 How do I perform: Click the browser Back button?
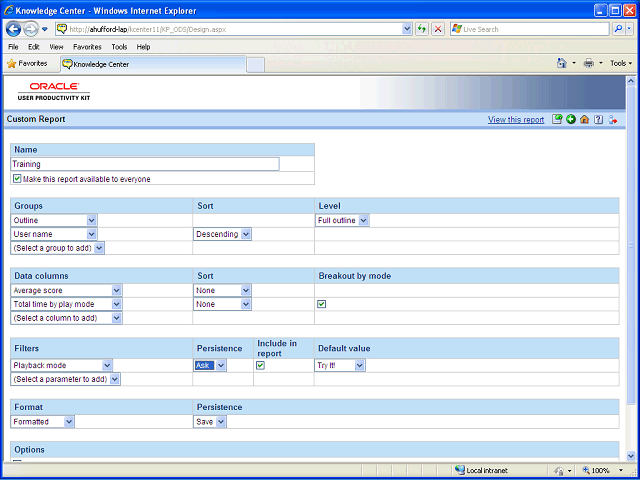13,29
